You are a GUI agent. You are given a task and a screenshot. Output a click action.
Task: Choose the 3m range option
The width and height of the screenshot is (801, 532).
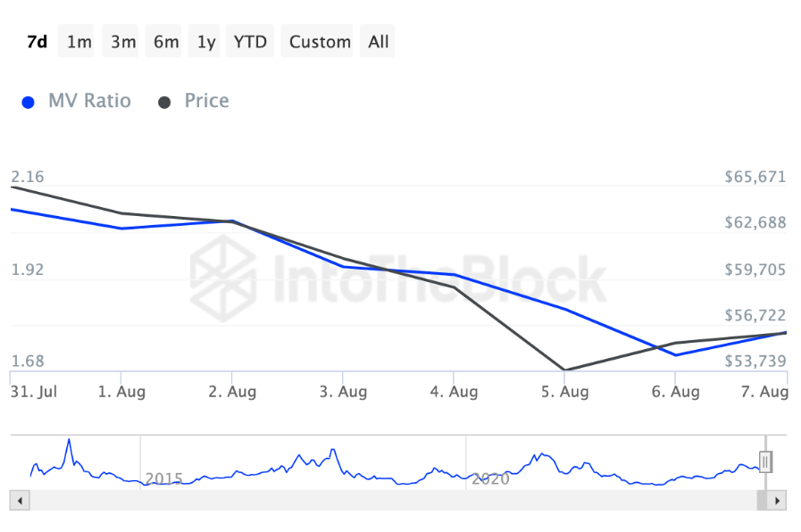[123, 42]
